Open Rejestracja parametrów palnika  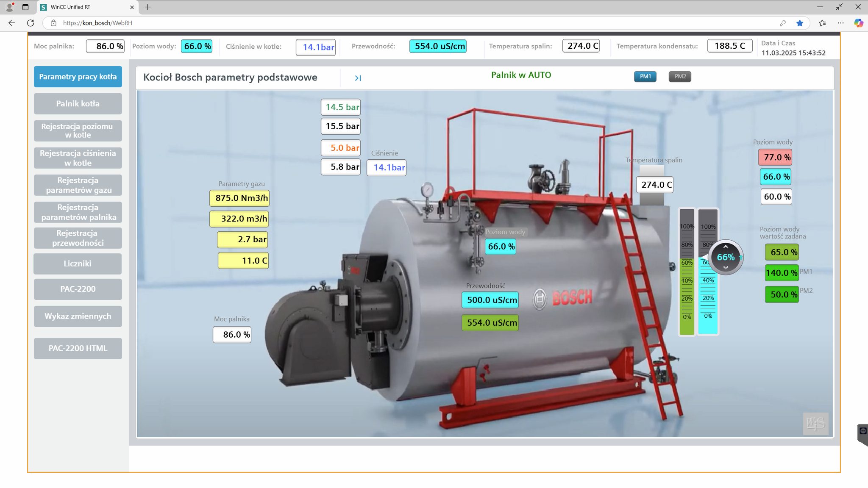coord(78,212)
